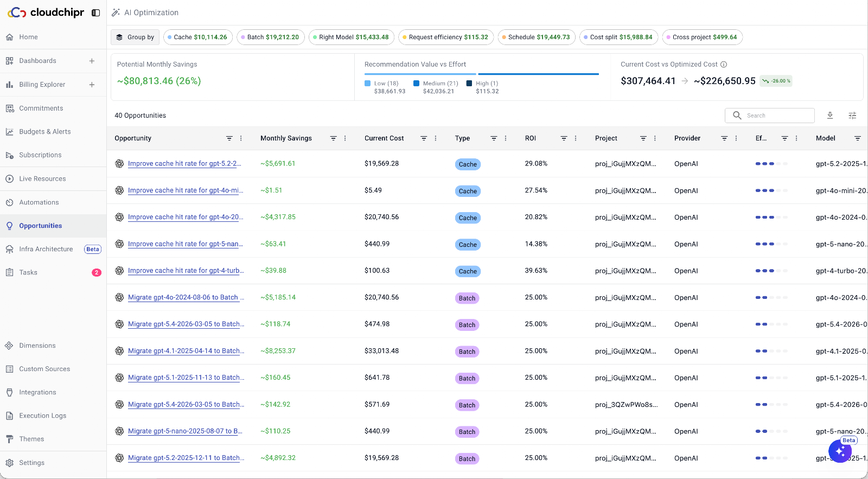Open Improve cache hit rate for gpt-5.2 link
The image size is (868, 479).
coord(184,163)
